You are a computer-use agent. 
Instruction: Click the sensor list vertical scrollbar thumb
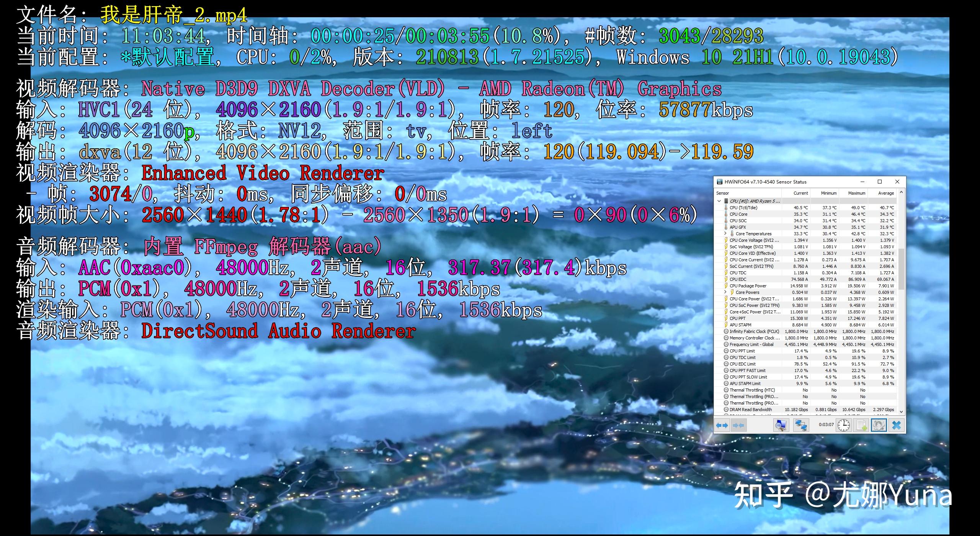click(x=901, y=269)
